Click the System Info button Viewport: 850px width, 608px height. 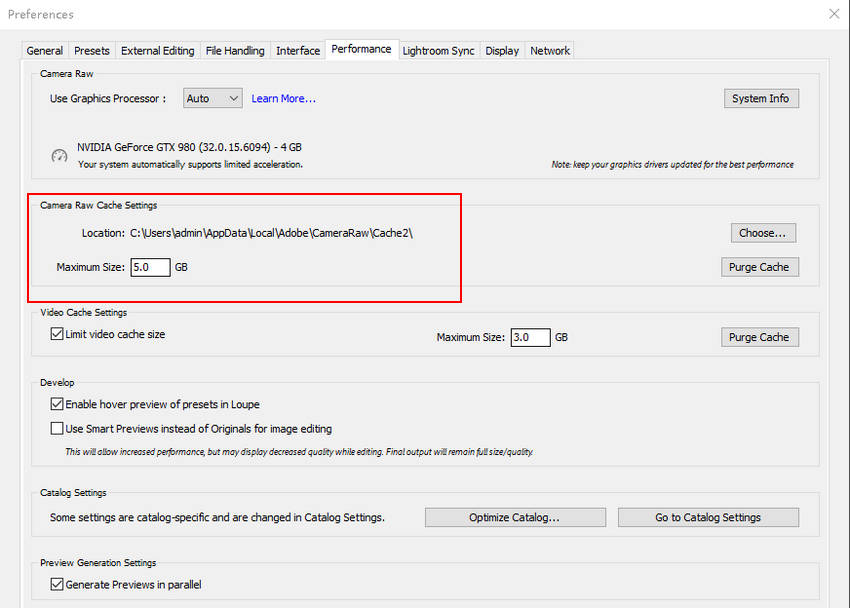pyautogui.click(x=761, y=99)
